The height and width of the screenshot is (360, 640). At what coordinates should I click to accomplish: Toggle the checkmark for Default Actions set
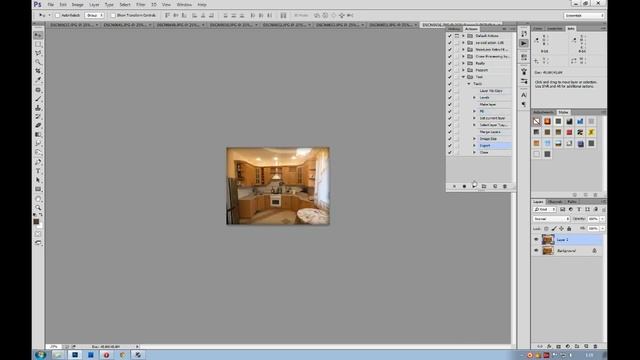pyautogui.click(x=450, y=36)
